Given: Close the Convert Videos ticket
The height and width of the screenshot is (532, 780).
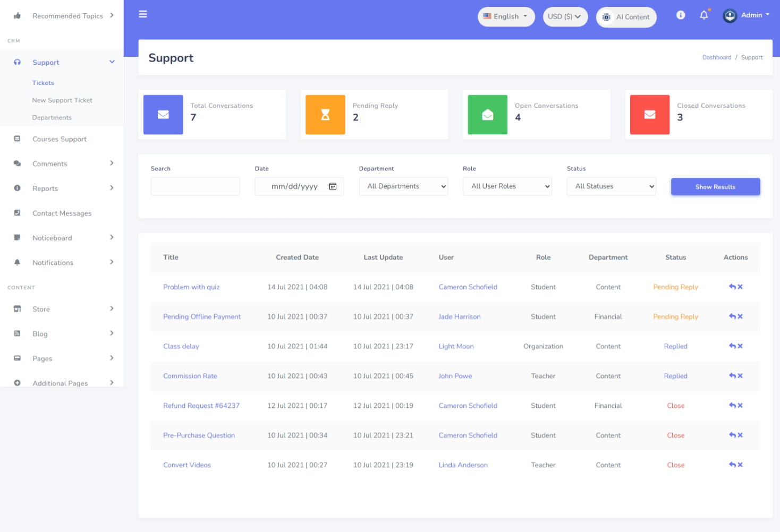Looking at the screenshot, I should (x=740, y=465).
